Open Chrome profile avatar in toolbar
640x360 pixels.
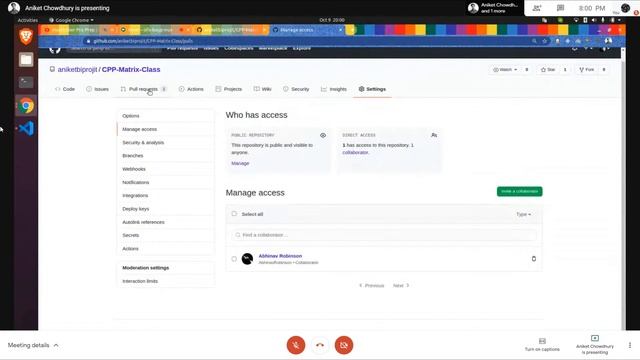(608, 41)
